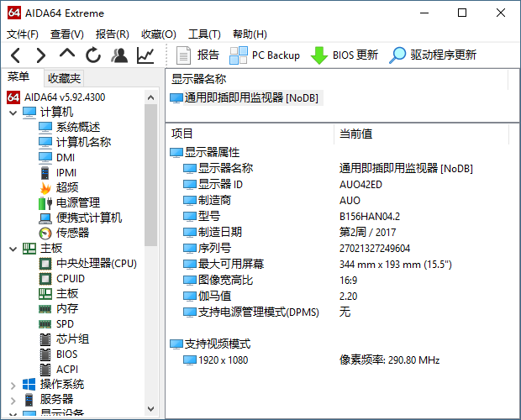The image size is (521, 420).
Task: Open 报告 report from the toolbar
Action: pos(198,55)
